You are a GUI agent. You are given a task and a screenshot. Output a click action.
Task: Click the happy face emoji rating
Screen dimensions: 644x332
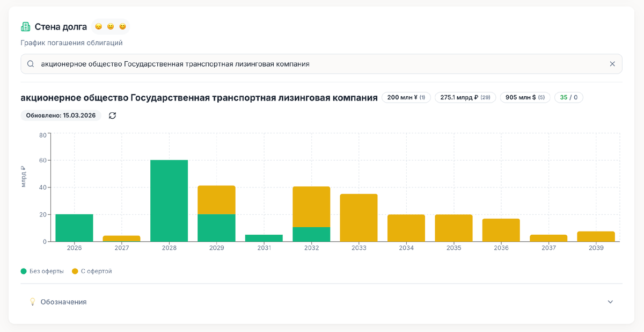122,26
